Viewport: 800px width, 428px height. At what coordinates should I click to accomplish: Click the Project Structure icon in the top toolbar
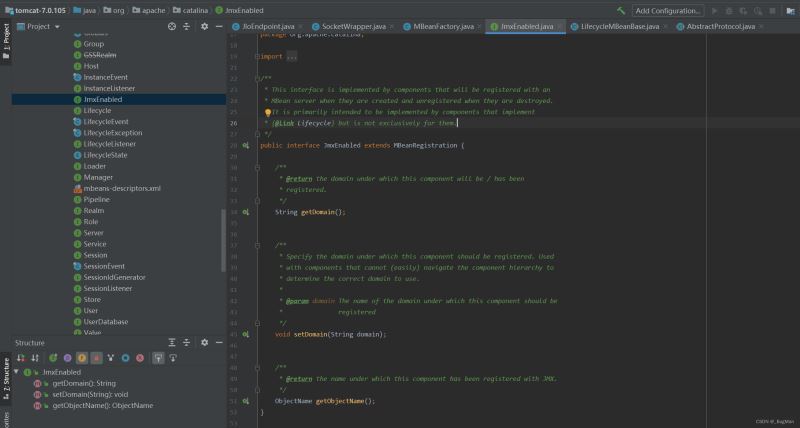click(x=791, y=11)
